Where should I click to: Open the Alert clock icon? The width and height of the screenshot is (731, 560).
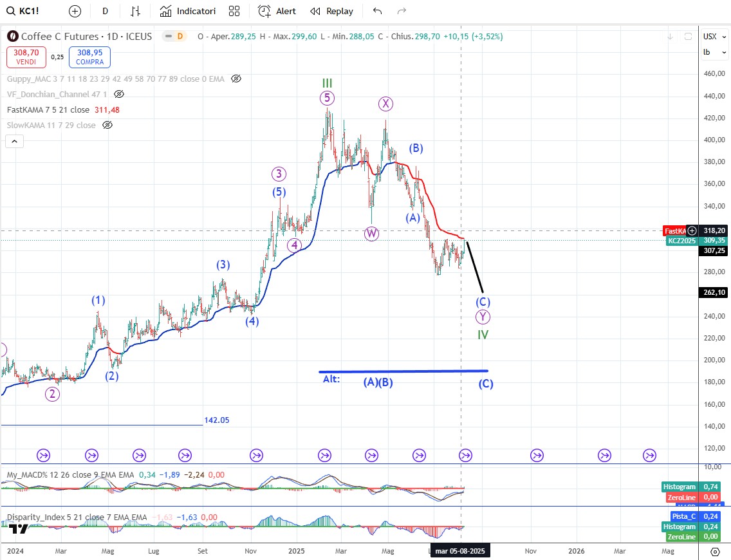[x=277, y=11]
